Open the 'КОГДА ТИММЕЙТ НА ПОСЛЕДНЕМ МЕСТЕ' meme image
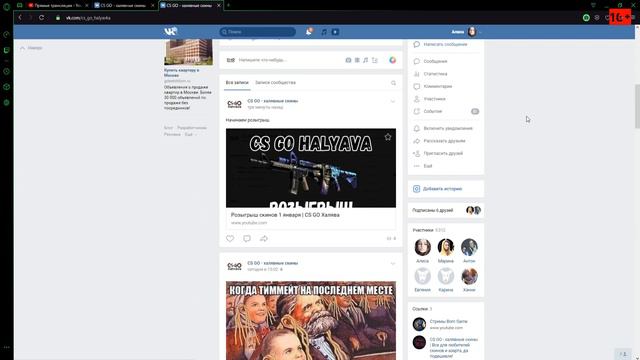The height and width of the screenshot is (360, 640). (x=311, y=320)
